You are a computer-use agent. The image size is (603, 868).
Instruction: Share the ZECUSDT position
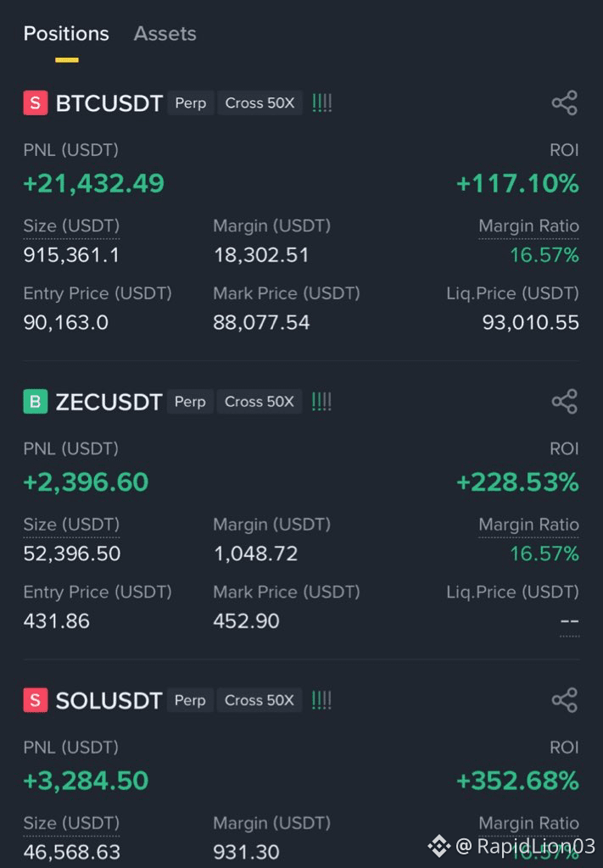(x=565, y=401)
